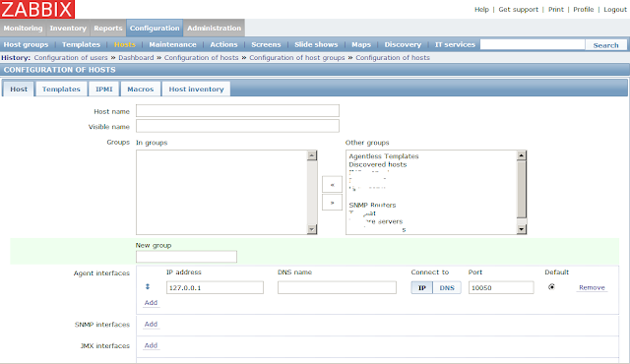Click into the top search field
The image size is (630, 364).
point(533,44)
